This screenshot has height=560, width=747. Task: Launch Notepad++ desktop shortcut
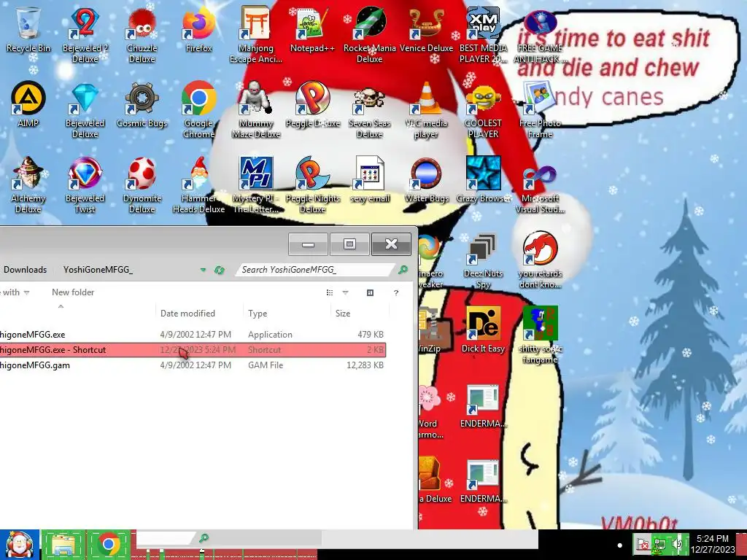(312, 29)
